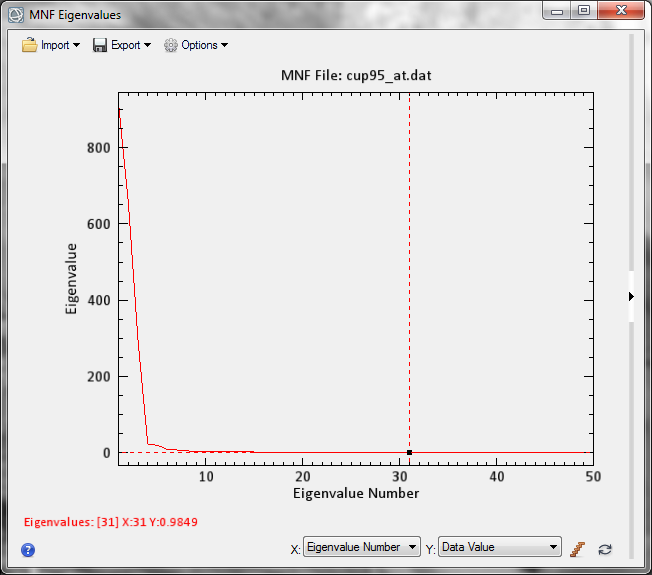
Task: Open the X axis Eigenvalue Number dropdown
Action: pos(362,547)
